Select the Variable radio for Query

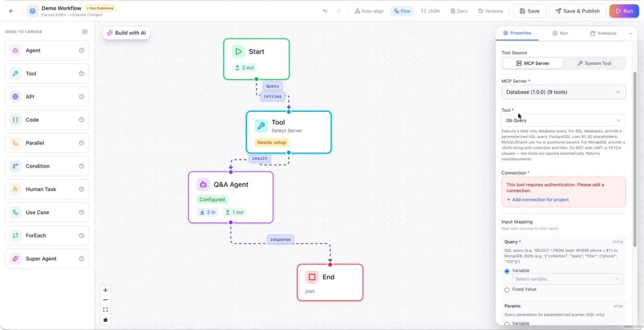tap(507, 271)
